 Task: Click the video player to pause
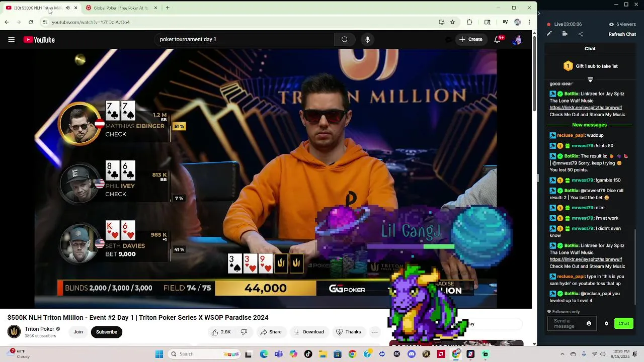point(266,178)
